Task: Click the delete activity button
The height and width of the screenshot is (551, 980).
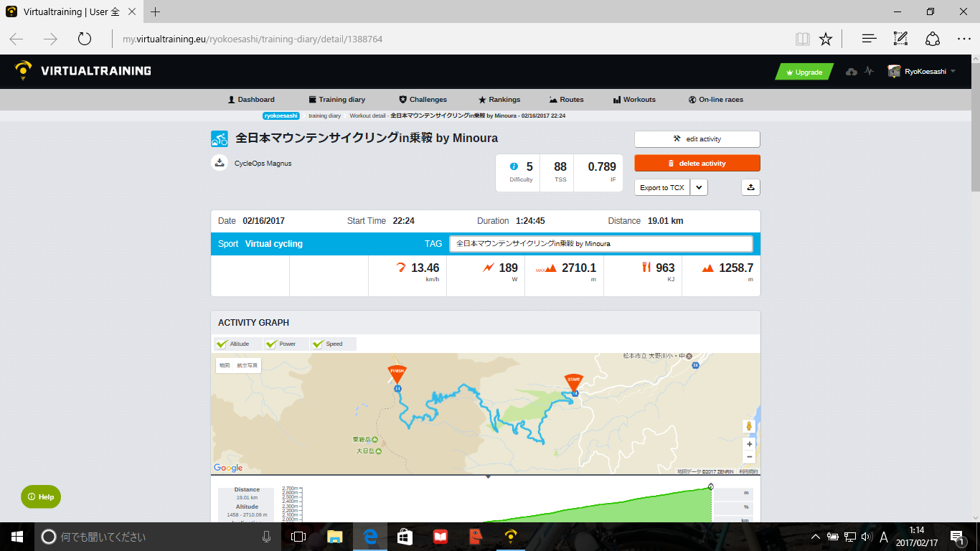Action: 697,164
